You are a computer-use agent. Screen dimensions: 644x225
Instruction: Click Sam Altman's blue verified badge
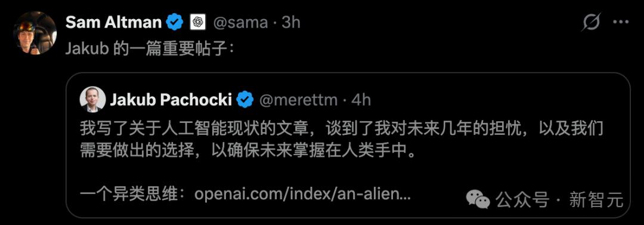tap(175, 22)
